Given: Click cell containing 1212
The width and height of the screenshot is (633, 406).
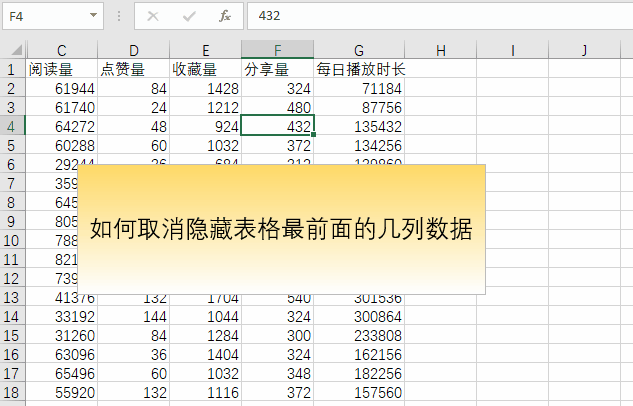Looking at the screenshot, I should pyautogui.click(x=205, y=107).
